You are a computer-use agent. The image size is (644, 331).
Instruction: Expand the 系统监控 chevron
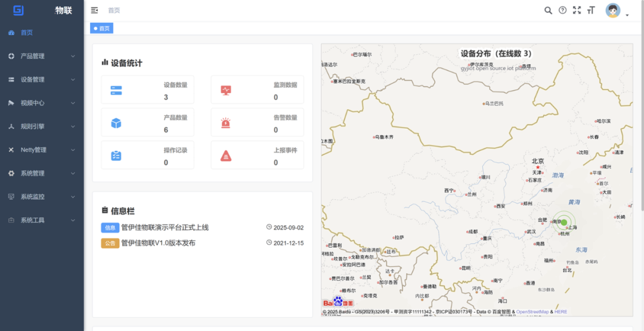(73, 197)
